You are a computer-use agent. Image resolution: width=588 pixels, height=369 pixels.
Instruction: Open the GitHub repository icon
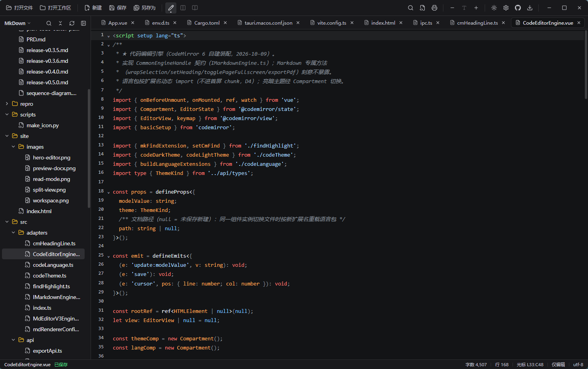[518, 8]
